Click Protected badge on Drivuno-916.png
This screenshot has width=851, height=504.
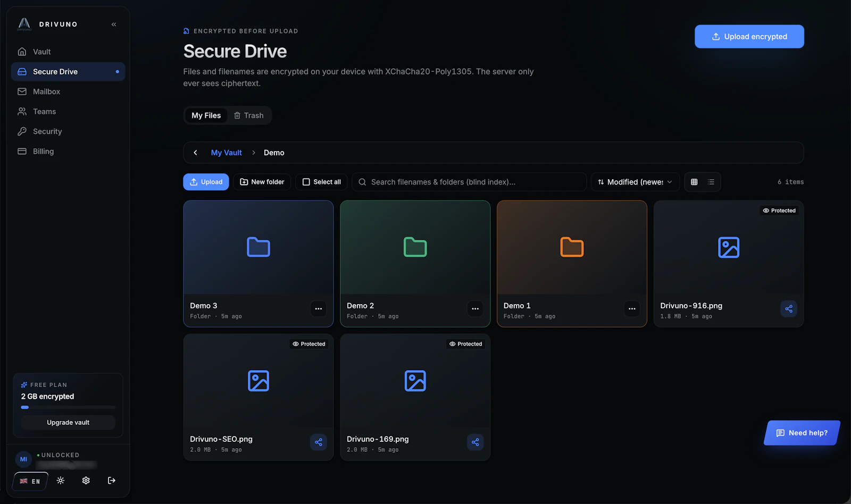coord(779,211)
